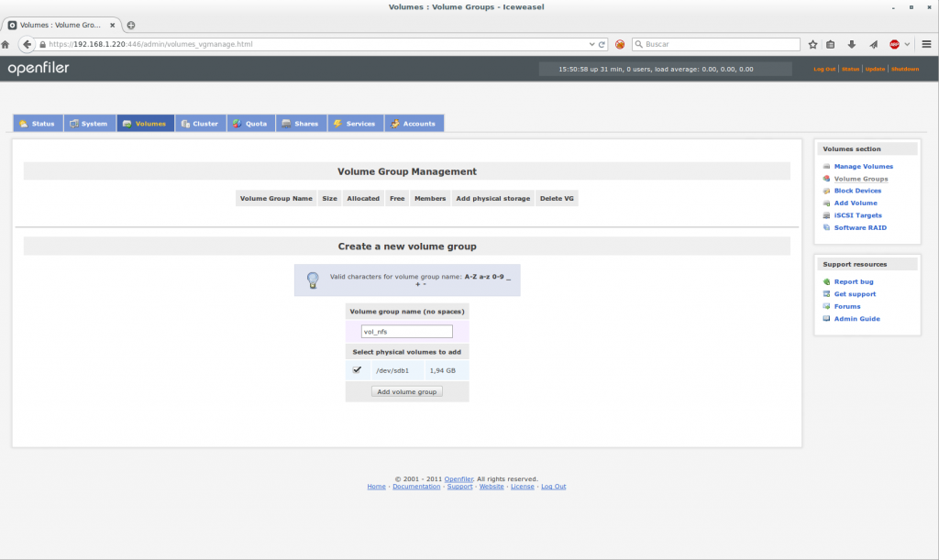This screenshot has height=560, width=939.
Task: Click the back arrow in the browser toolbar
Action: [27, 44]
